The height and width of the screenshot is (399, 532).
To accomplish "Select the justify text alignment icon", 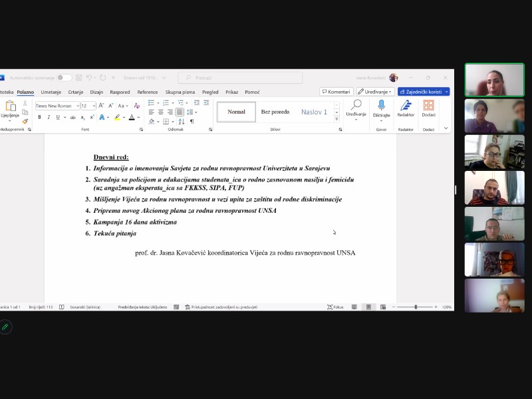I will (x=180, y=112).
